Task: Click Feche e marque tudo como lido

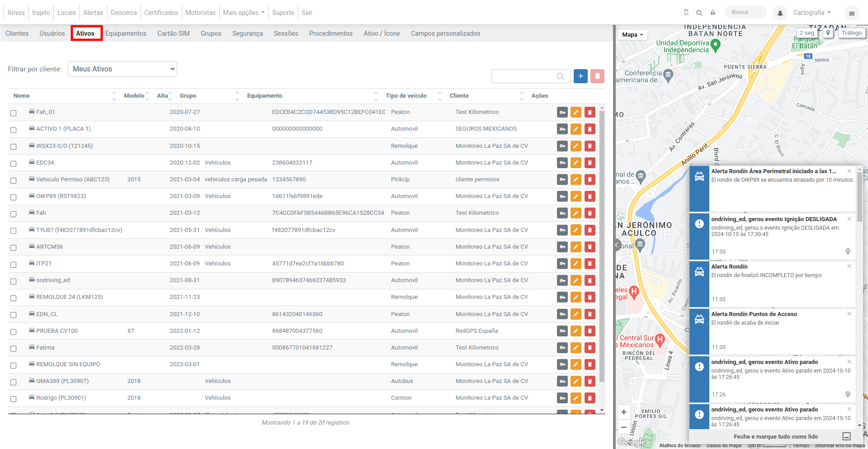Action: [x=776, y=436]
